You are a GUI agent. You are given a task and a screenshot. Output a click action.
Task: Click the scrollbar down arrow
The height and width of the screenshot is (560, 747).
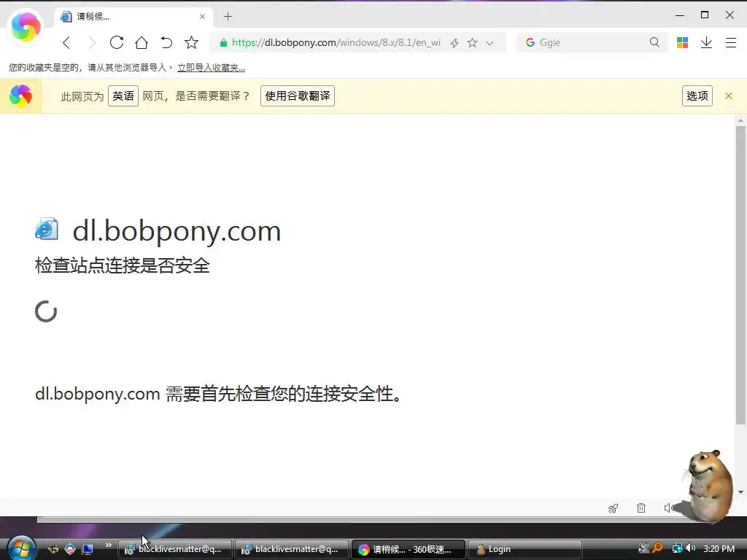pyautogui.click(x=740, y=492)
